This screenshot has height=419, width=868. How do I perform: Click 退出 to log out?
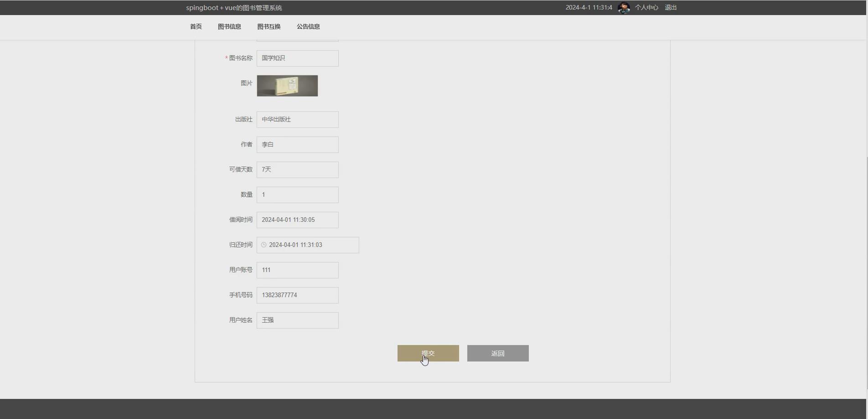[670, 7]
